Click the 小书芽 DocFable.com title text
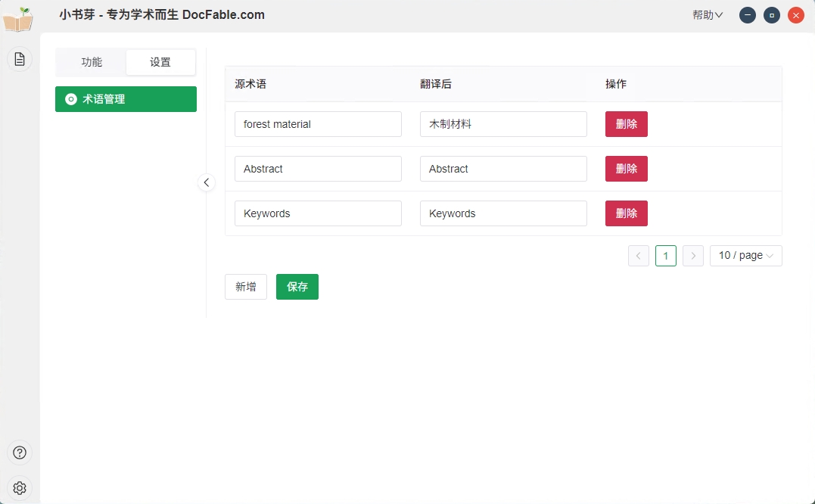 [162, 15]
